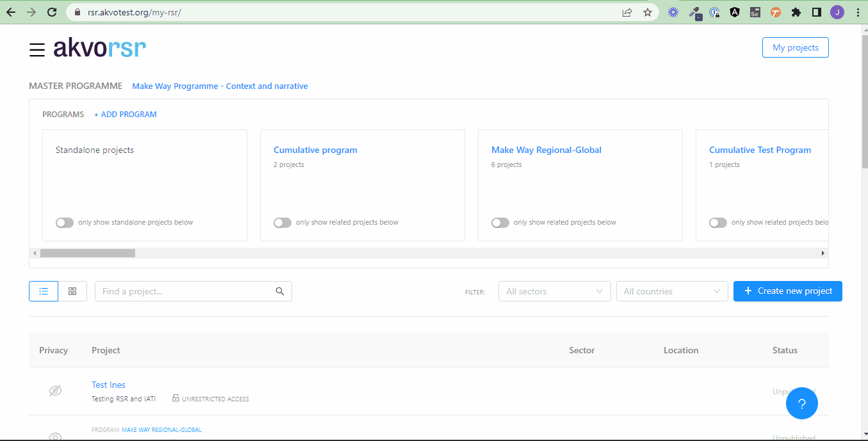The height and width of the screenshot is (441, 868).
Task: Toggle related projects for Cumulative program
Action: click(283, 223)
